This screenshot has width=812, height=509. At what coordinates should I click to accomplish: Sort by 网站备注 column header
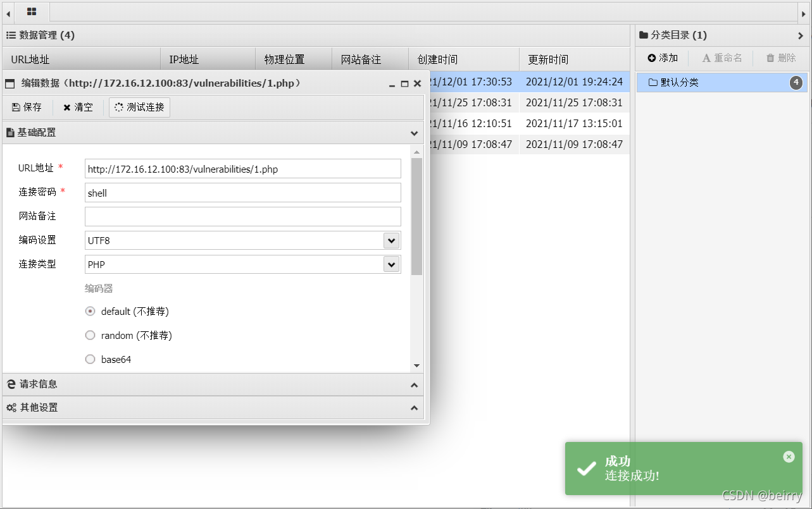tap(371, 59)
